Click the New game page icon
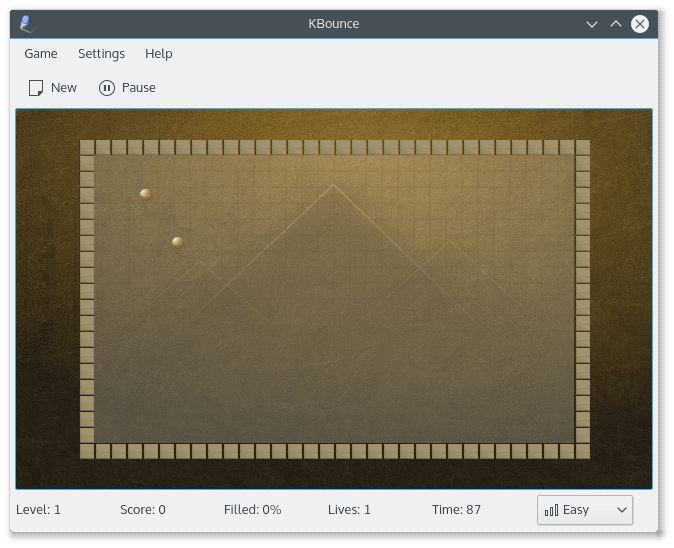 coord(36,88)
